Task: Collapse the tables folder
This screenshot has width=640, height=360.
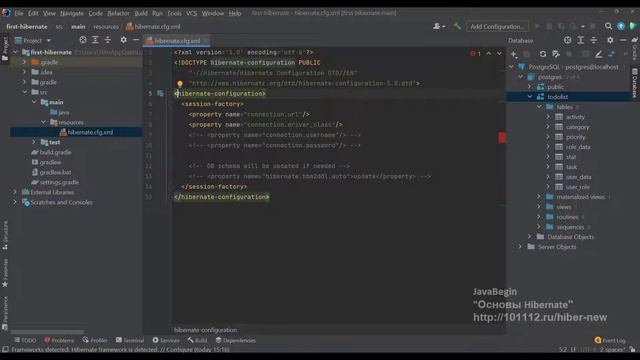Action: pos(539,107)
